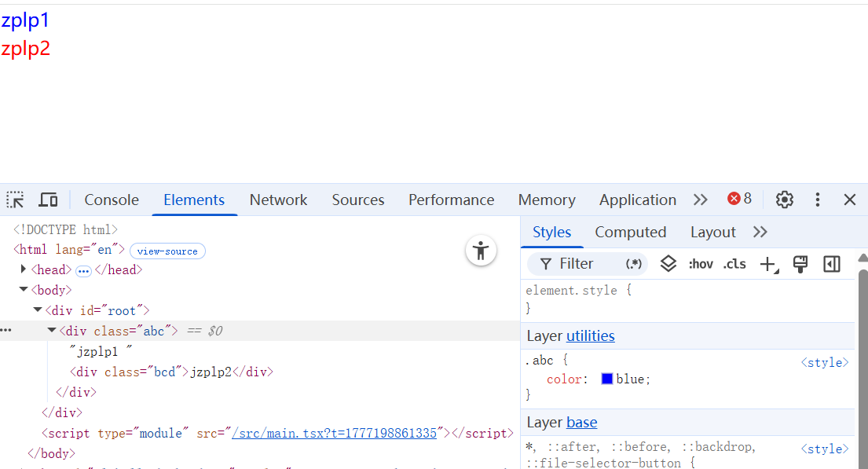Image resolution: width=868 pixels, height=469 pixels.
Task: Click the .abc selector text
Action: [539, 361]
